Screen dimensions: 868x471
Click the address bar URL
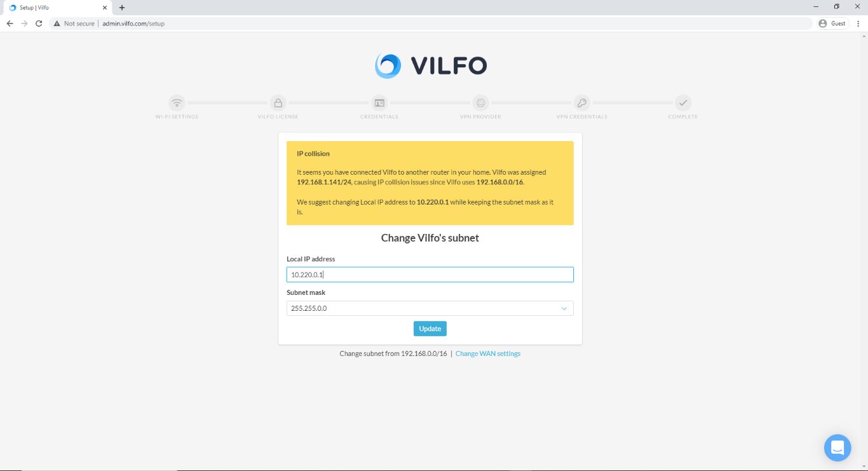tap(133, 24)
